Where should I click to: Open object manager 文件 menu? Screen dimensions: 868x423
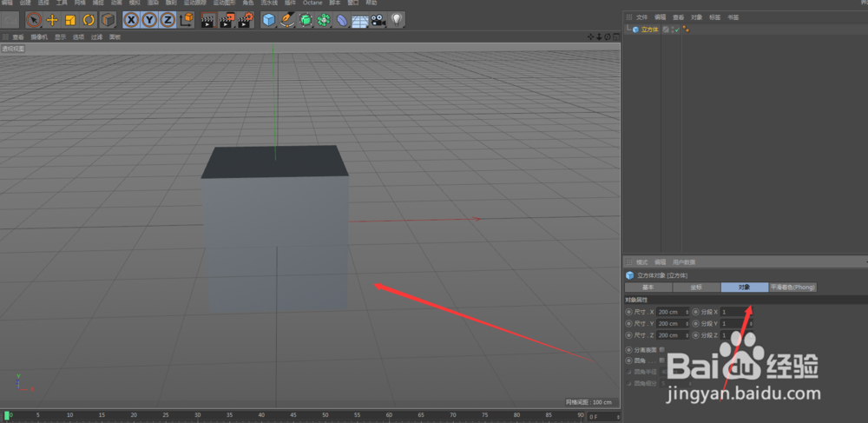(641, 17)
